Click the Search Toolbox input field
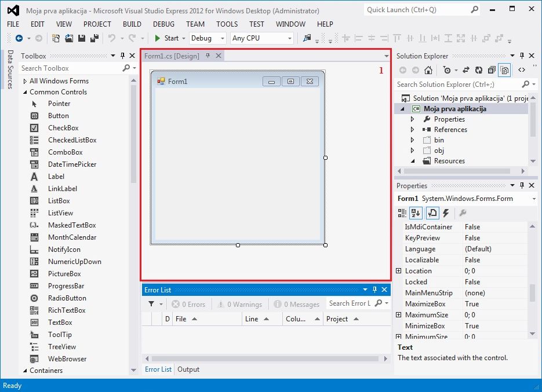This screenshot has height=392, width=542. pos(70,68)
